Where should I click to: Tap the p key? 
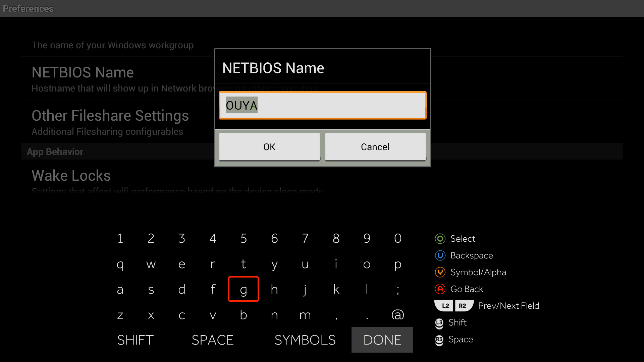[x=398, y=264]
